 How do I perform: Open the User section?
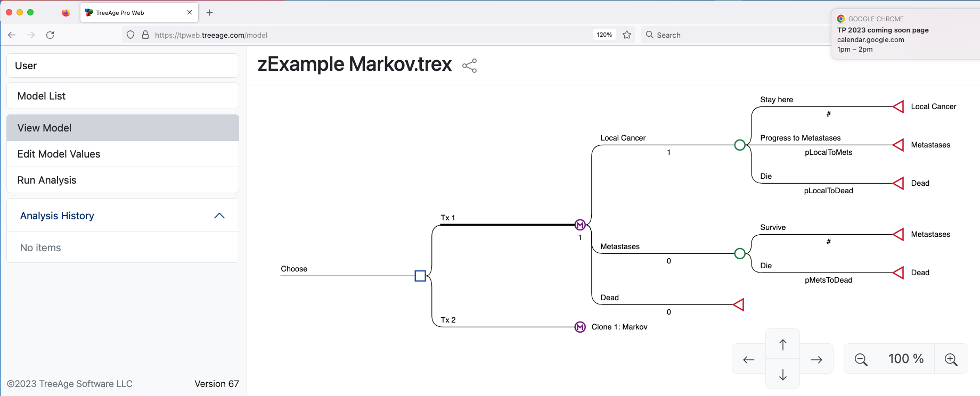[123, 65]
